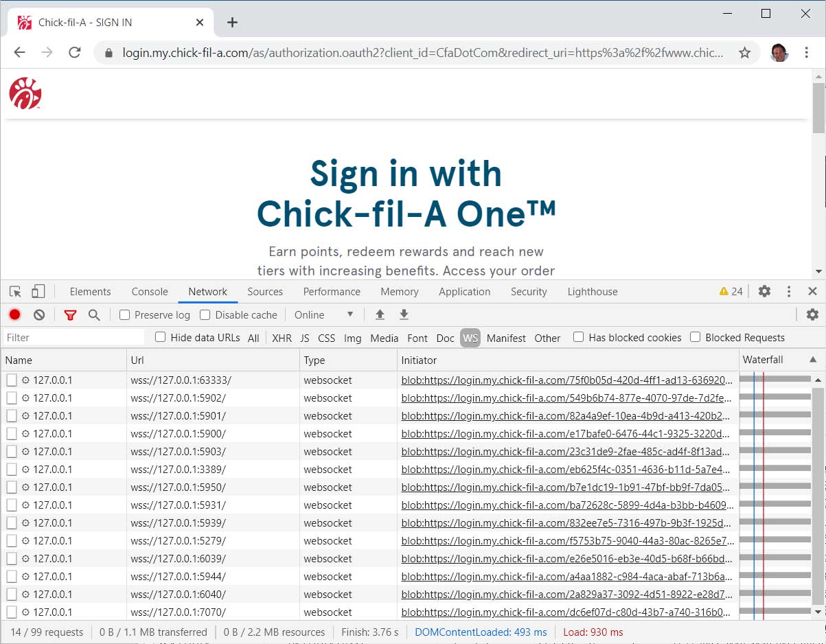Select checkbox for port 5902 row
The image size is (826, 644).
click(x=12, y=398)
